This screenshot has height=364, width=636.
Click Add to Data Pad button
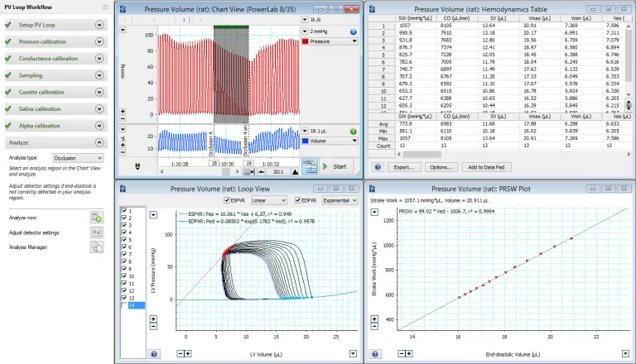coord(486,167)
